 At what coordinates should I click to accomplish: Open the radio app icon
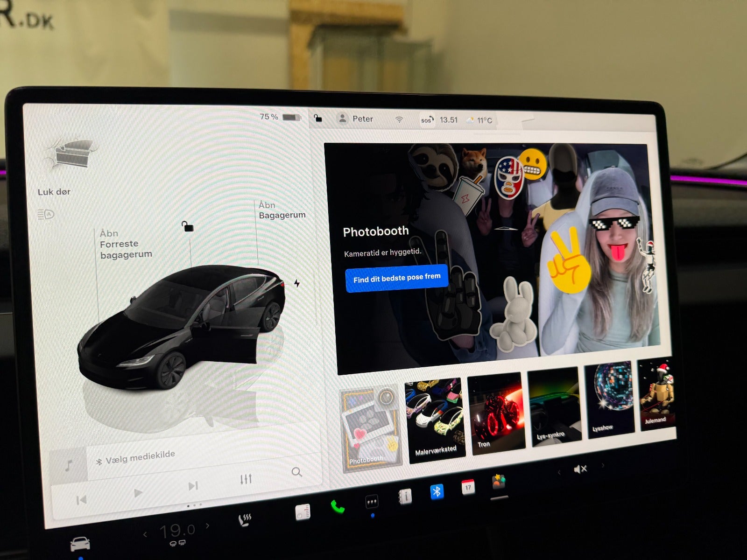(x=303, y=512)
